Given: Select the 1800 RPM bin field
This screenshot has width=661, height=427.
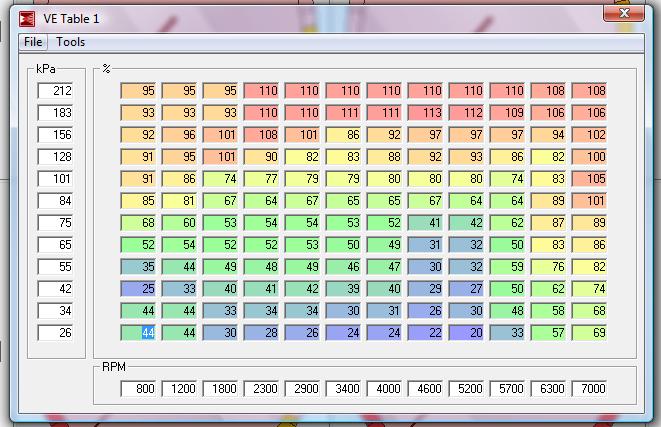Looking at the screenshot, I should coord(220,389).
